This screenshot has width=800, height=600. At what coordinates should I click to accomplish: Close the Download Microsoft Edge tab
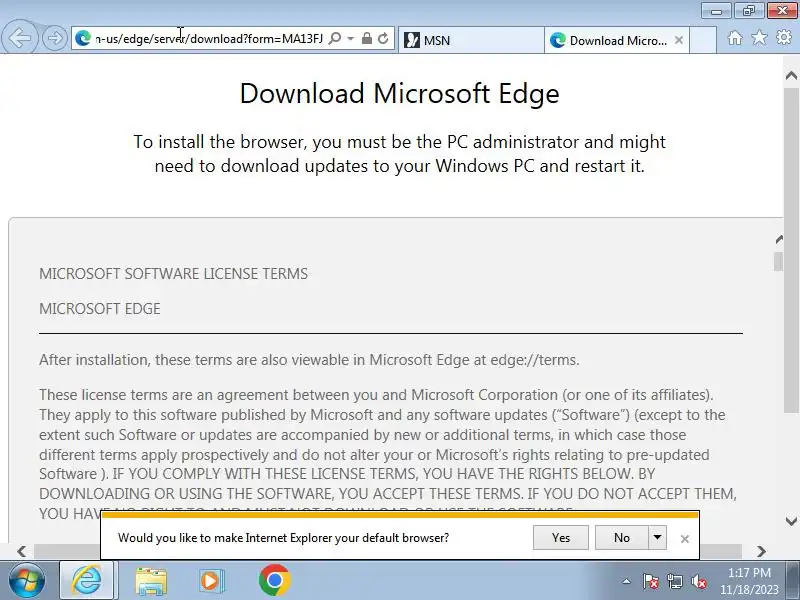[679, 40]
